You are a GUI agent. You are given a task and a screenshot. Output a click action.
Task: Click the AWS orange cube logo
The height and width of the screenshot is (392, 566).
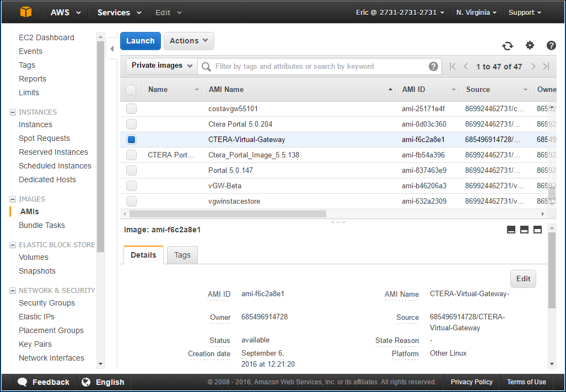tap(26, 12)
